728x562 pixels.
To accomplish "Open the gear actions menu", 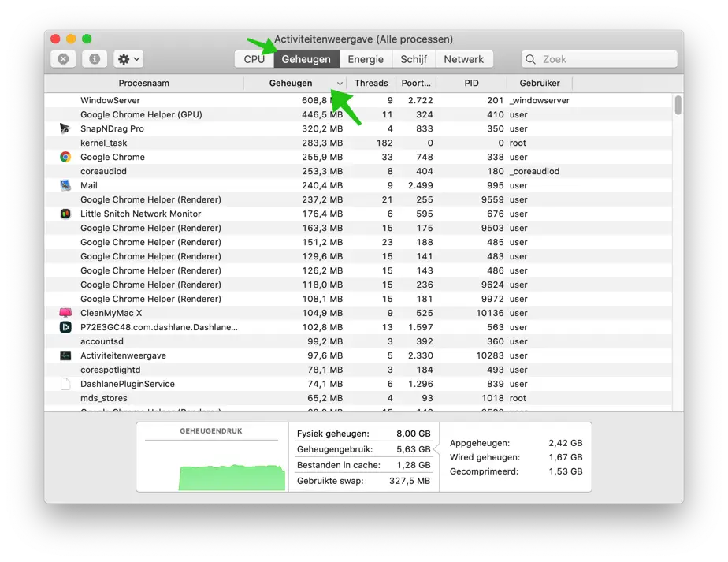I will [x=128, y=59].
